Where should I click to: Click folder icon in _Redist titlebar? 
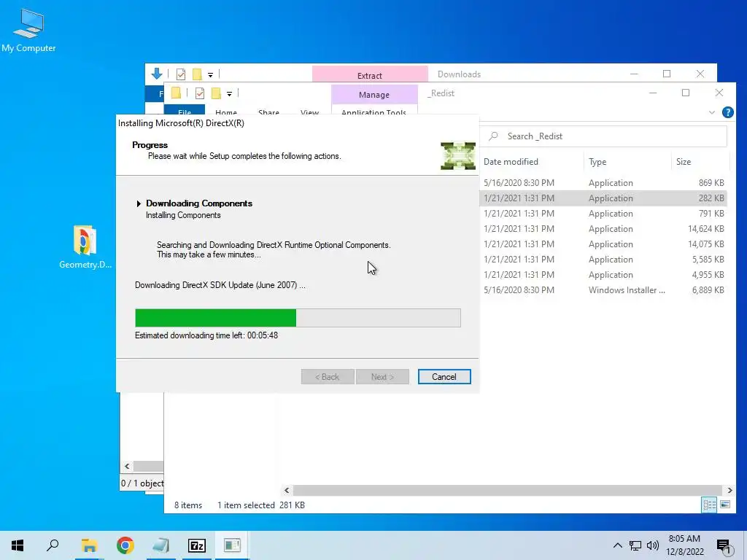coord(176,93)
